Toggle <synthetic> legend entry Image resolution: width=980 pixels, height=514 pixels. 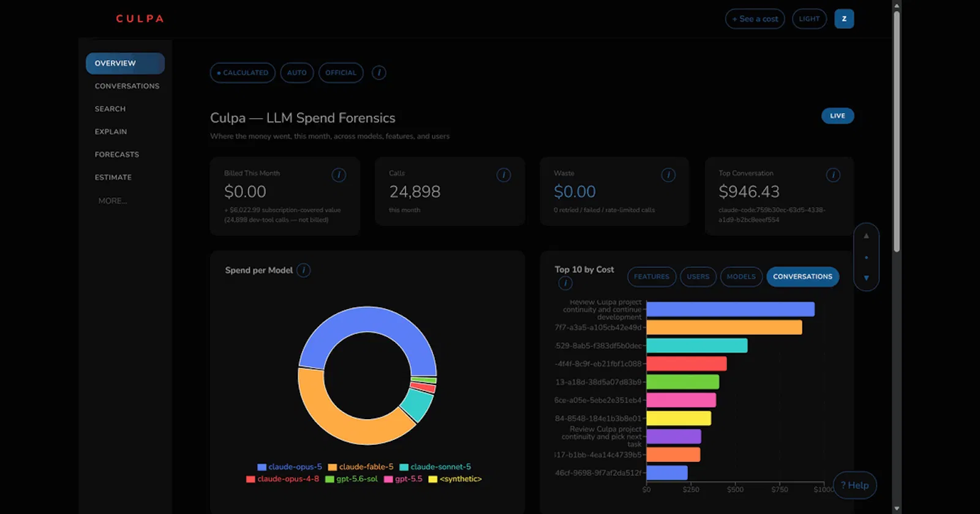(x=455, y=479)
